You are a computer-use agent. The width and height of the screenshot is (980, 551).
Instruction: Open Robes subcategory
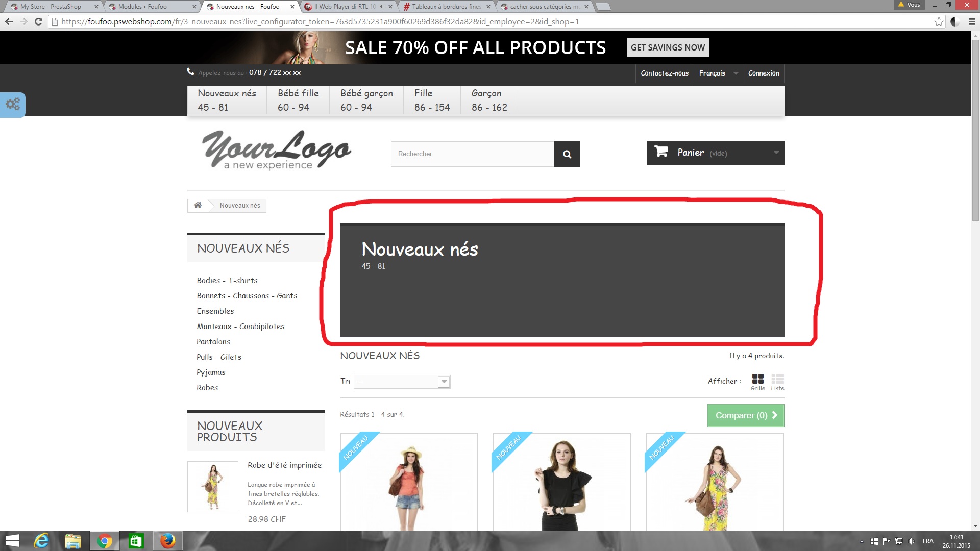(207, 387)
